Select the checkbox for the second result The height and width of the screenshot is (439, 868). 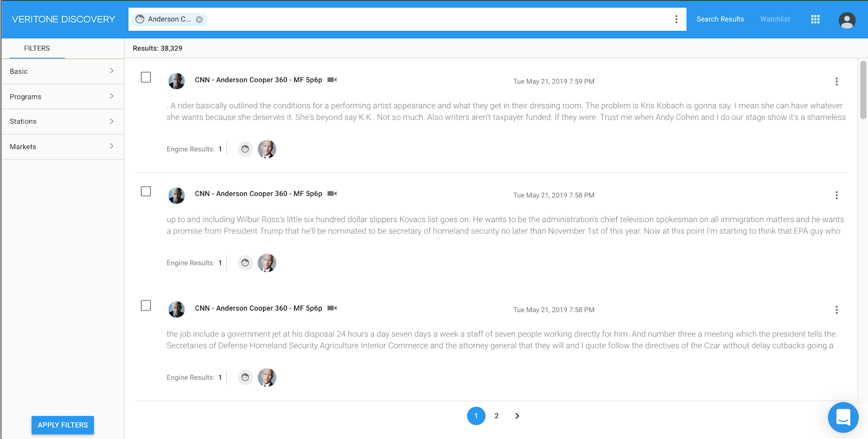[146, 191]
